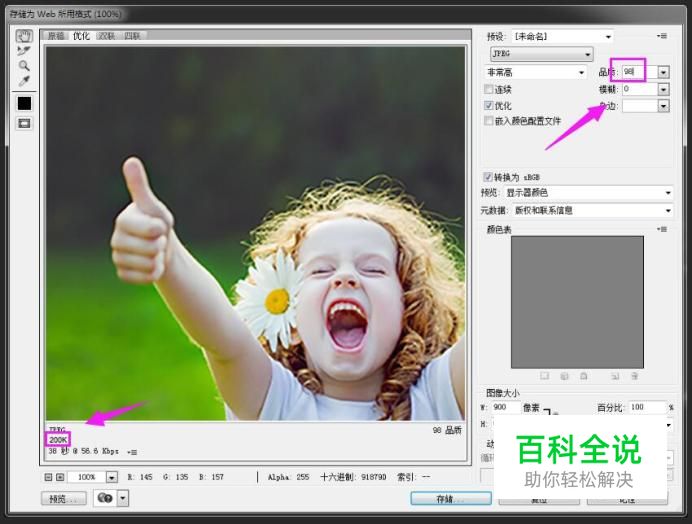692x524 pixels.
Task: Click the browser preview globe icon
Action: [x=105, y=498]
